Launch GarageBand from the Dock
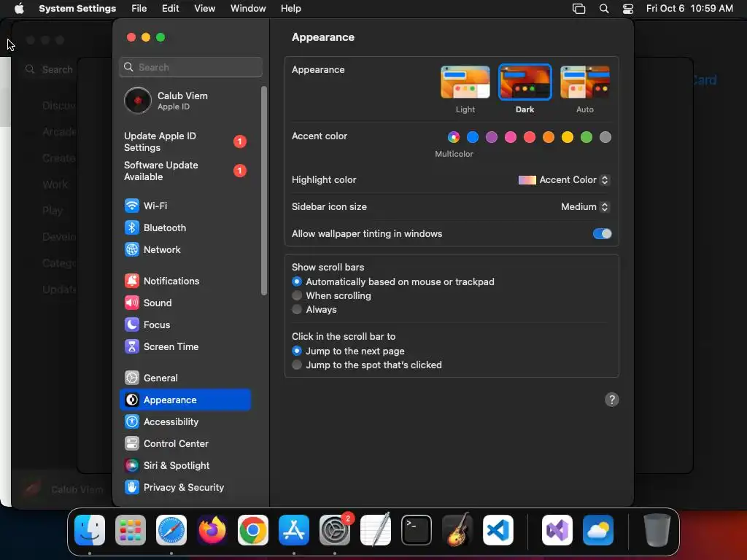This screenshot has width=747, height=560. click(457, 530)
